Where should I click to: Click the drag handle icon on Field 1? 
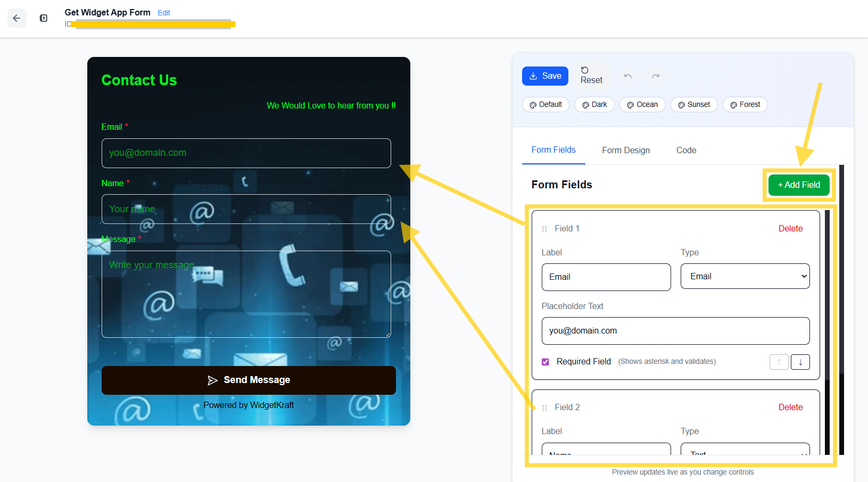point(544,228)
